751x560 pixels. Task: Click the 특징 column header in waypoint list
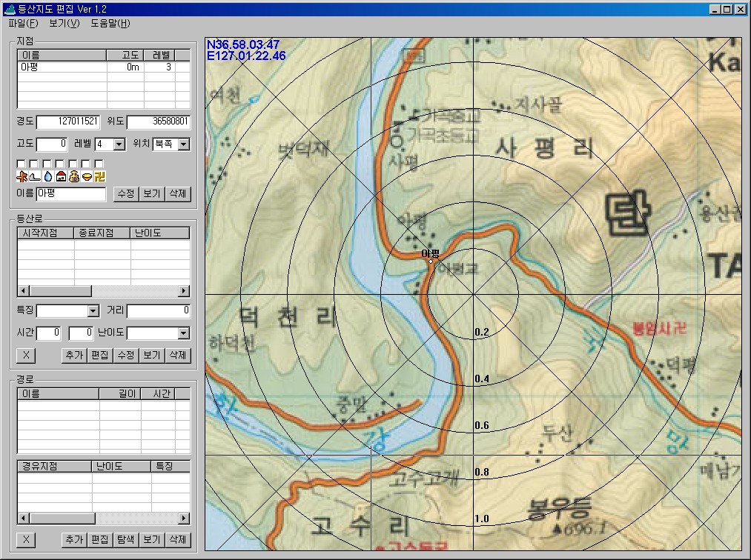pos(171,466)
